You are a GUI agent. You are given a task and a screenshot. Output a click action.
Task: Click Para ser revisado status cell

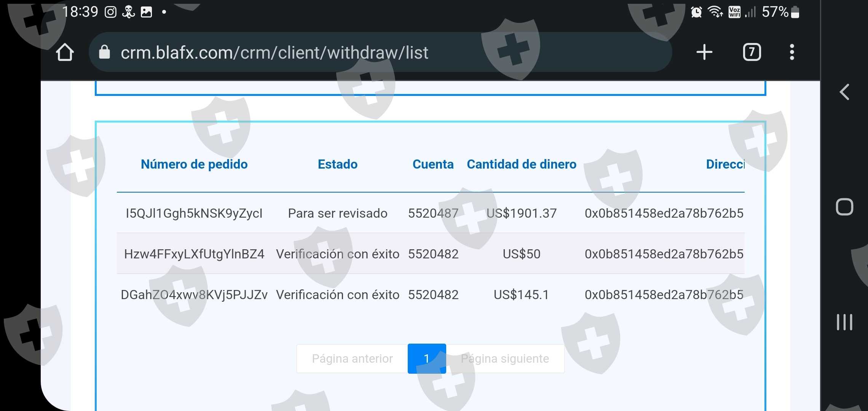[338, 213]
